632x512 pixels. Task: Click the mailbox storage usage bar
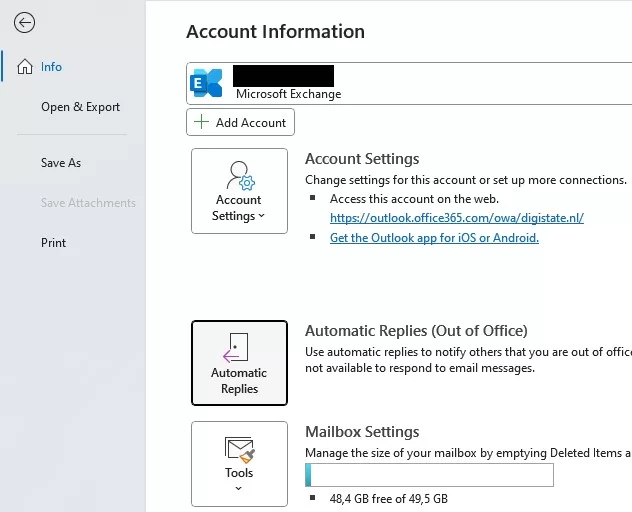(429, 475)
